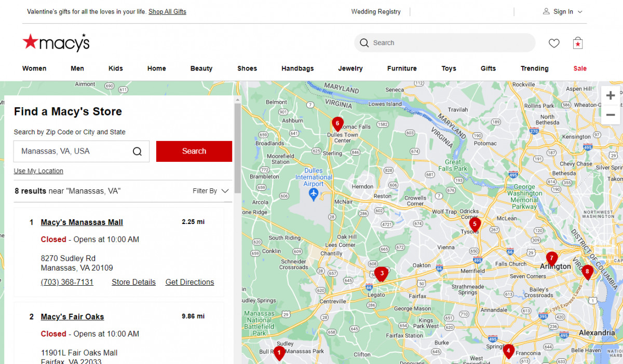The image size is (623, 364).
Task: Click the Zip Code or City input
Action: 82,151
